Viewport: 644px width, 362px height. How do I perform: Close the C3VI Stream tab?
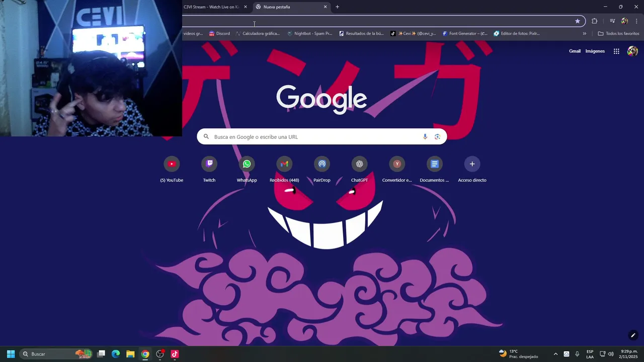click(246, 7)
